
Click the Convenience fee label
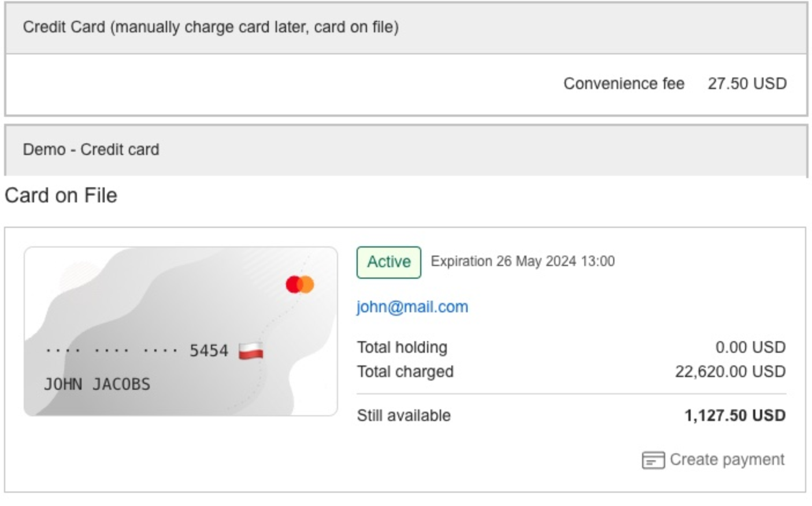(624, 84)
